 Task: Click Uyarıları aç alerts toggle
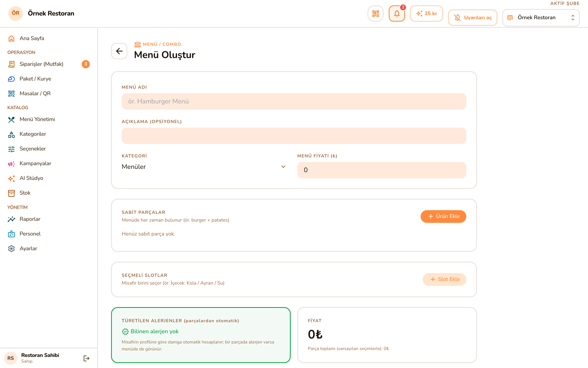(x=472, y=18)
